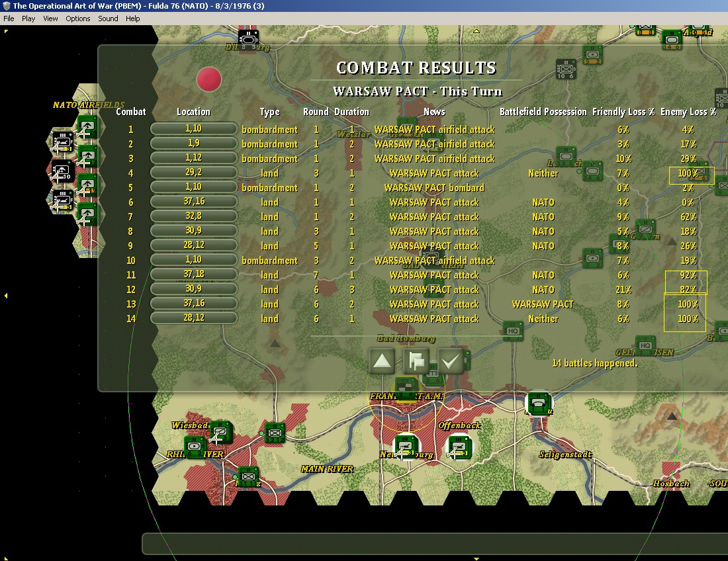Screen dimensions: 728x561
Task: Click the '14 battles happened.' text
Action: pyautogui.click(x=595, y=363)
